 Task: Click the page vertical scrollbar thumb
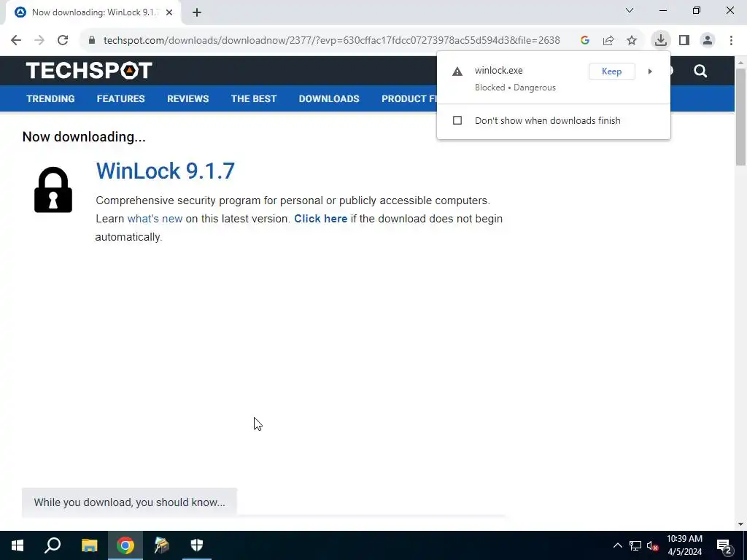pos(740,117)
